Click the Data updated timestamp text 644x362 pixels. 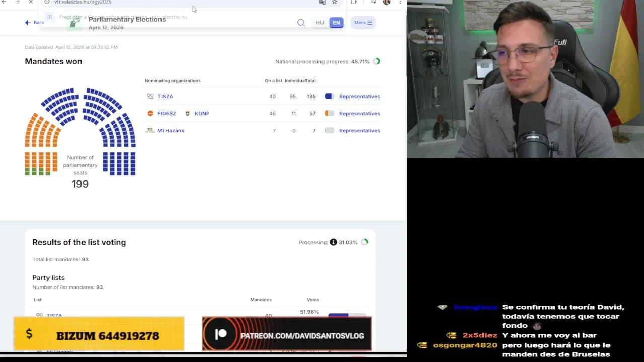71,47
